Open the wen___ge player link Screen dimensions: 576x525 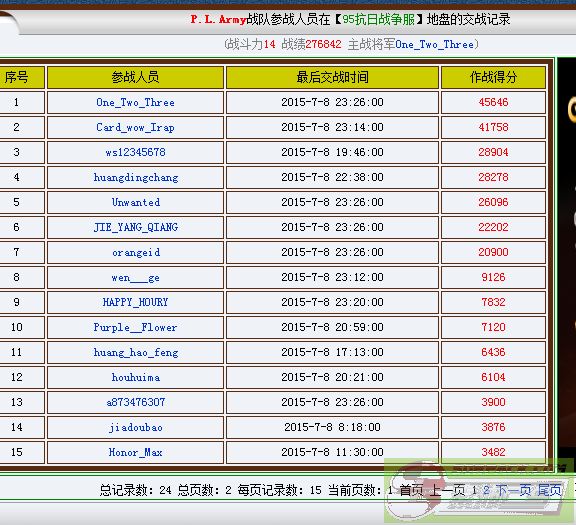pos(136,277)
